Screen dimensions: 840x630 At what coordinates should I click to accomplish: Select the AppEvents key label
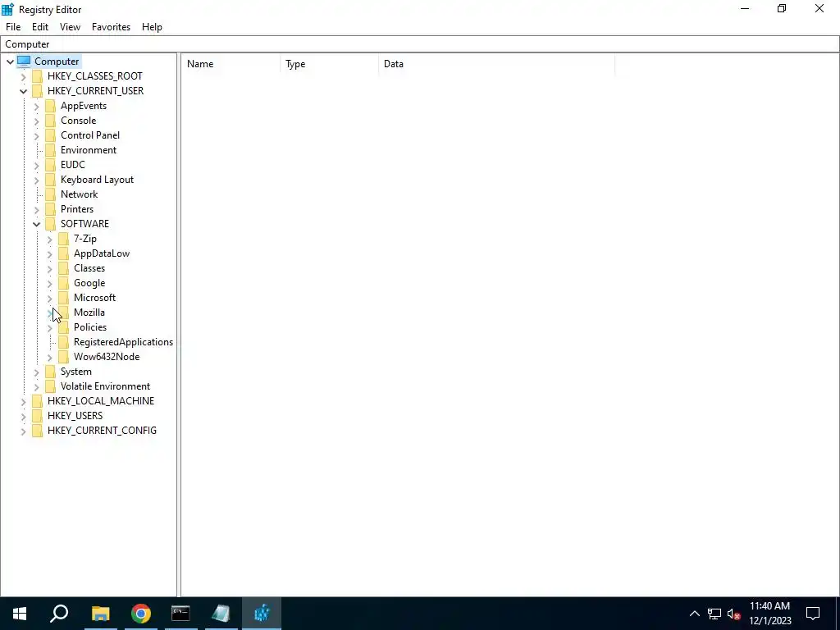click(x=84, y=106)
